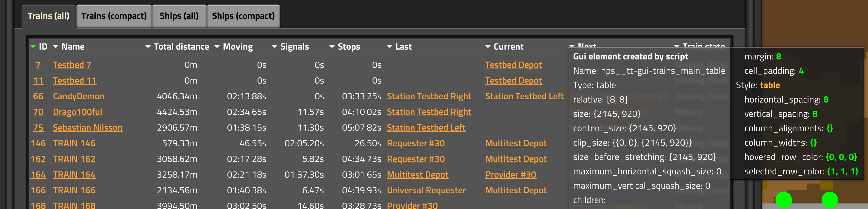
Task: Open train ID 164 link
Action: (38, 175)
